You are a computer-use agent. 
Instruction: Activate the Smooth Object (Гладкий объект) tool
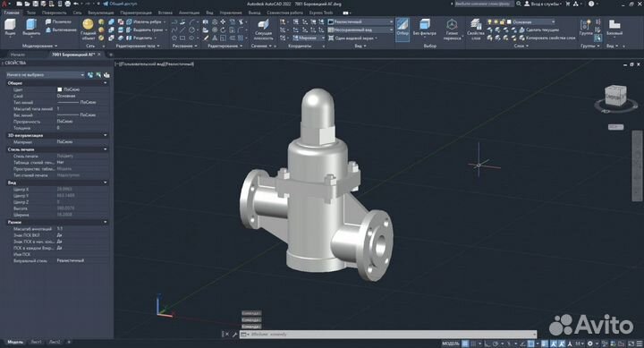(88, 30)
